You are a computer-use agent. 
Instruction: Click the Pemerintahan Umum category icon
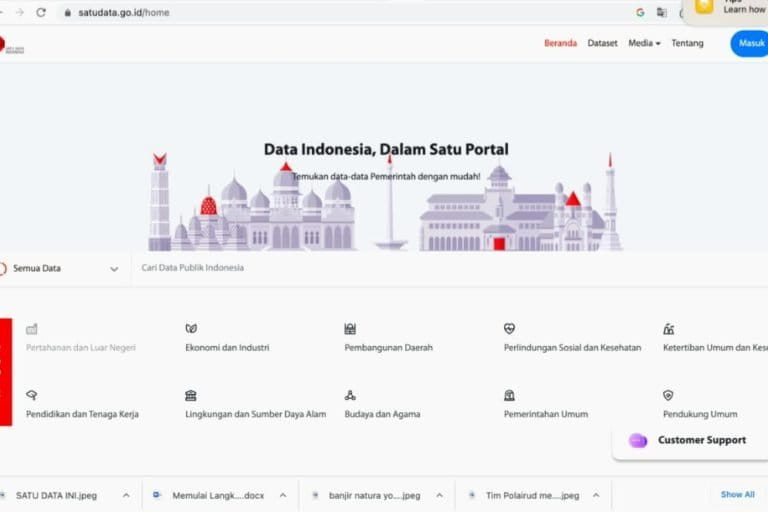tap(509, 395)
